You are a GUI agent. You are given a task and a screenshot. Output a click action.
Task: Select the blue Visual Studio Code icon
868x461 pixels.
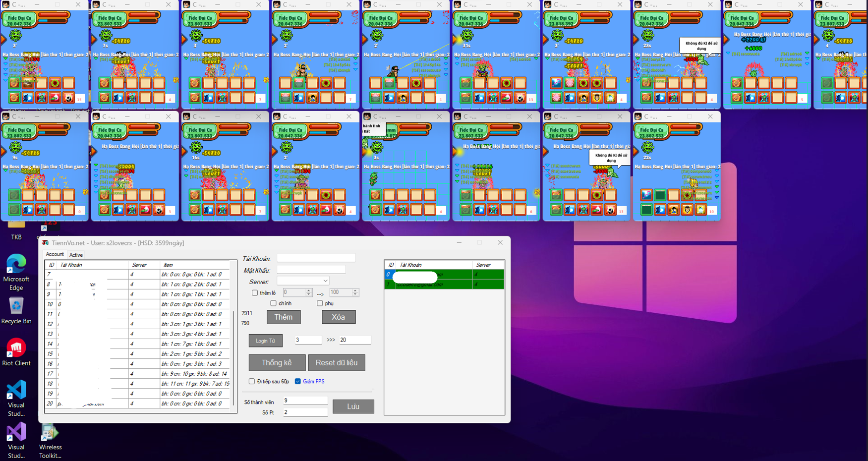(16, 390)
